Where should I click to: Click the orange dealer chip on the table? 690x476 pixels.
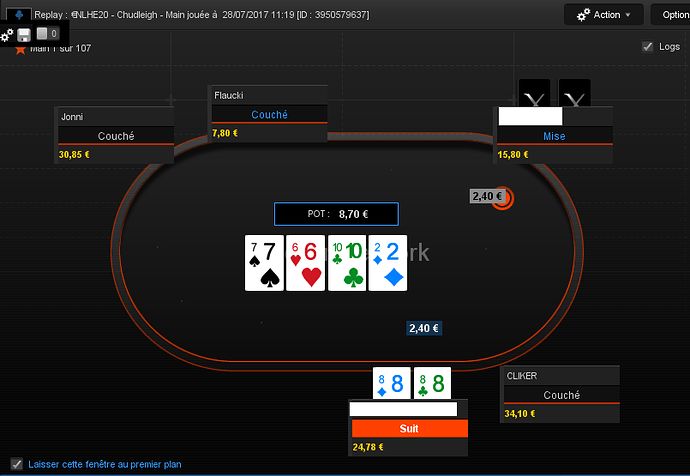coord(503,198)
